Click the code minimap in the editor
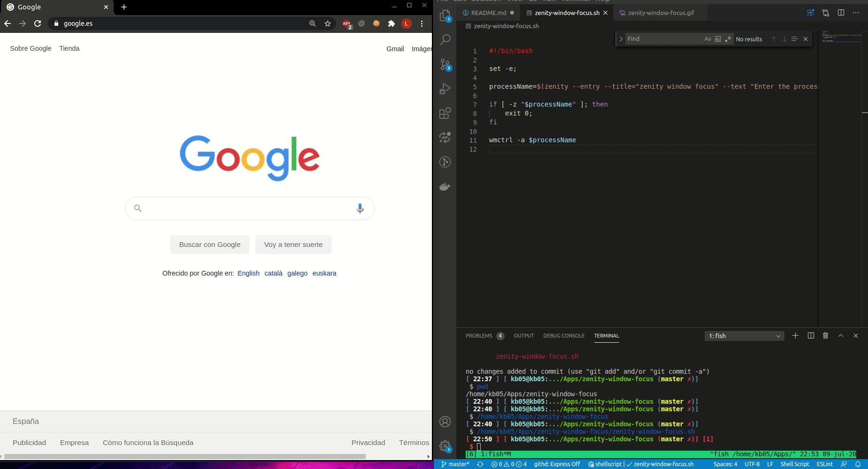Screen dimensions: 868x469 coord(841,37)
